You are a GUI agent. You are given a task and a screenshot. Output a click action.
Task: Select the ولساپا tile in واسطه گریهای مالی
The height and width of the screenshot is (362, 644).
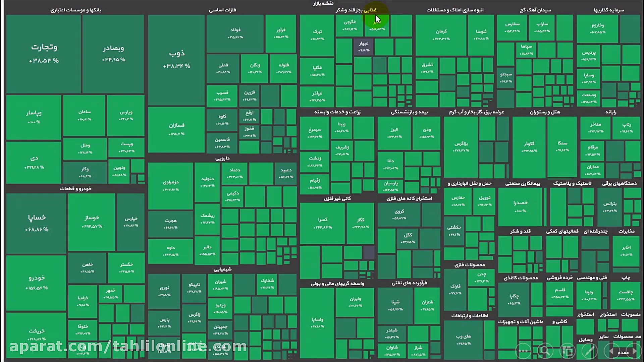317,322
